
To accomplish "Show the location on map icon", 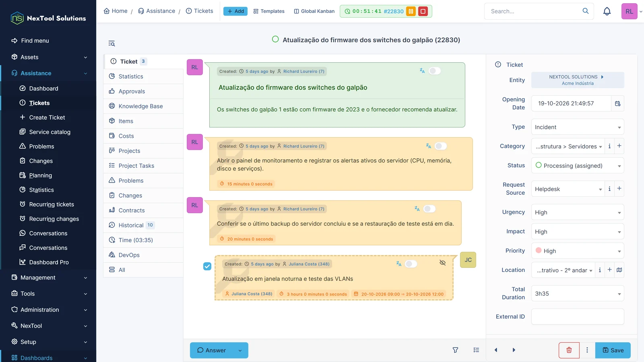I will click(x=619, y=270).
